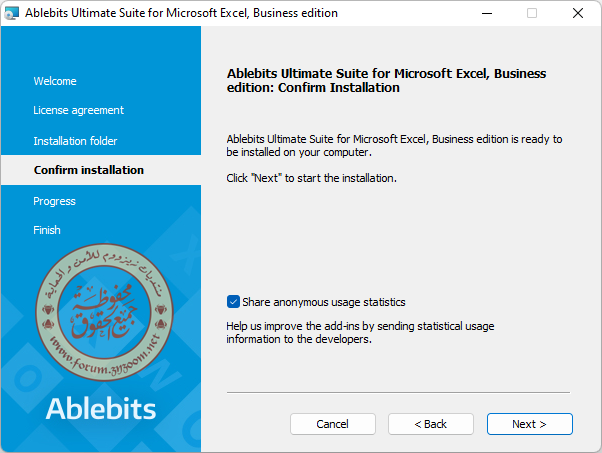The width and height of the screenshot is (602, 453).
Task: Click the 'is ready to be installed' paragraph
Action: tap(394, 145)
